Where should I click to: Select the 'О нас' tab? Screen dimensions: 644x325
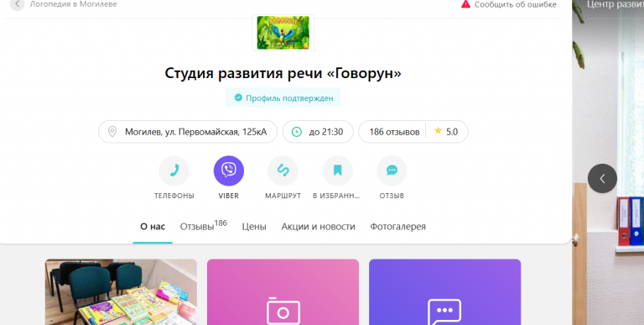(153, 227)
